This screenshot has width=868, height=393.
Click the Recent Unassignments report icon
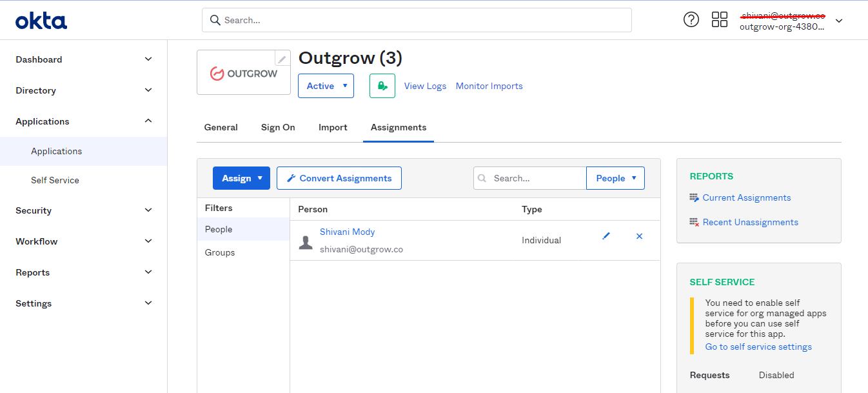pyautogui.click(x=694, y=222)
